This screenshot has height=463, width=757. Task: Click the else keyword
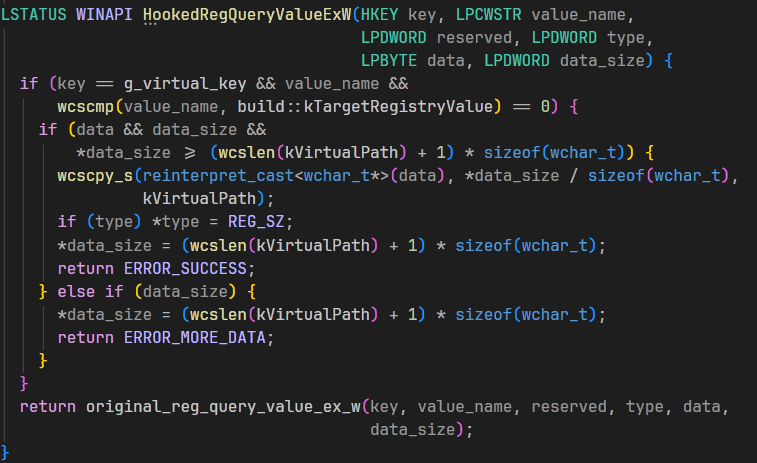pos(75,292)
